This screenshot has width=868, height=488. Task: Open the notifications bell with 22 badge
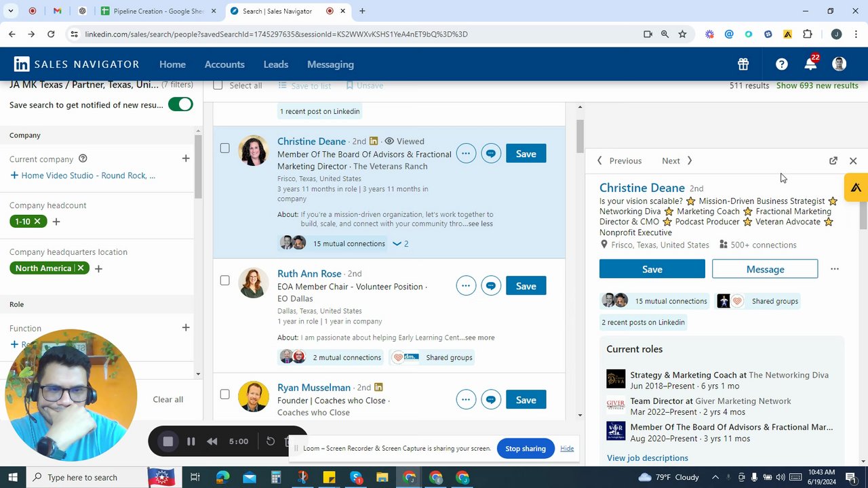(x=810, y=63)
